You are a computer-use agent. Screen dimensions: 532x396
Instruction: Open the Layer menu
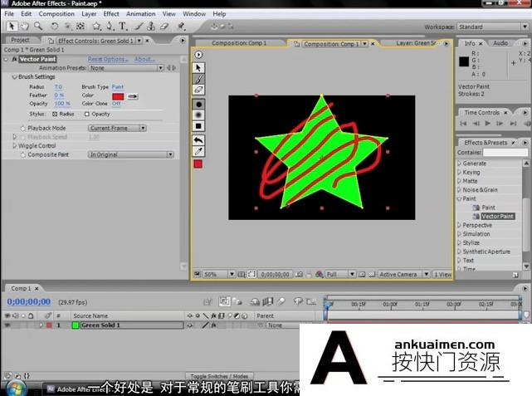pyautogui.click(x=89, y=14)
